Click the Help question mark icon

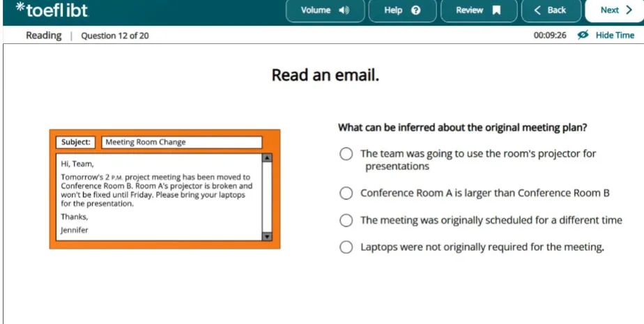(x=415, y=10)
